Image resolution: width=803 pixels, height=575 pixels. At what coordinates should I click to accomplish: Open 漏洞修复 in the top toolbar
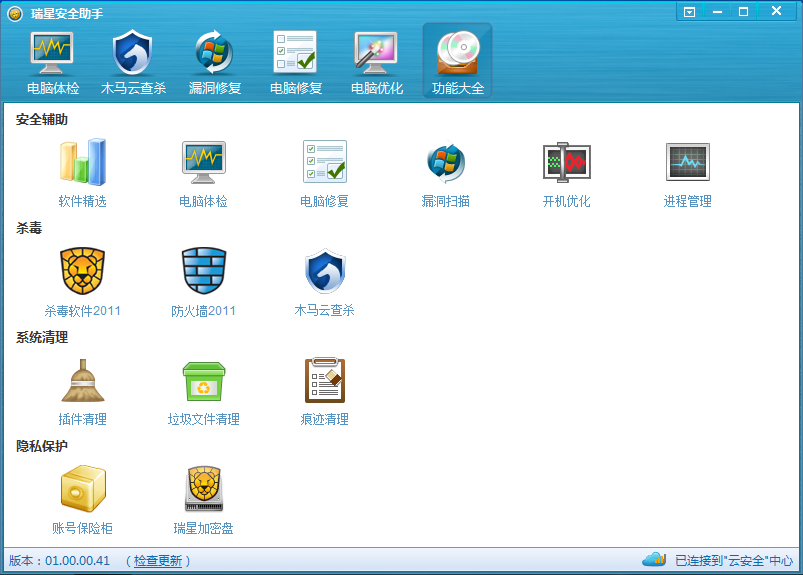coord(215,62)
